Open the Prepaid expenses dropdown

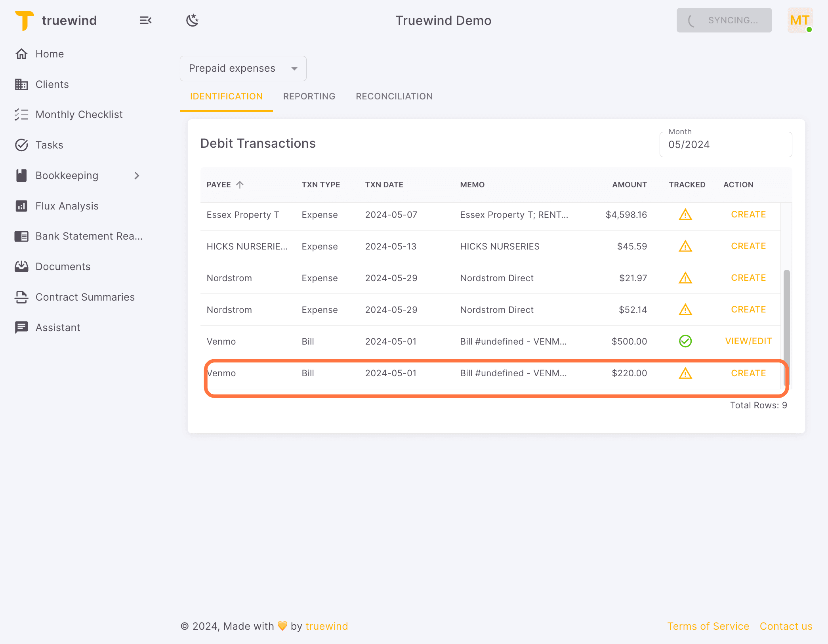(x=243, y=68)
